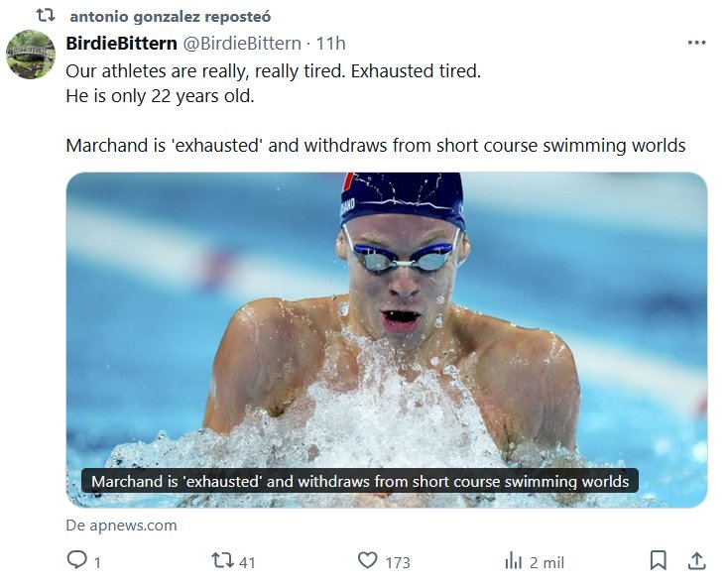
Task: Open the post via the 11h timestamp
Action: point(330,43)
